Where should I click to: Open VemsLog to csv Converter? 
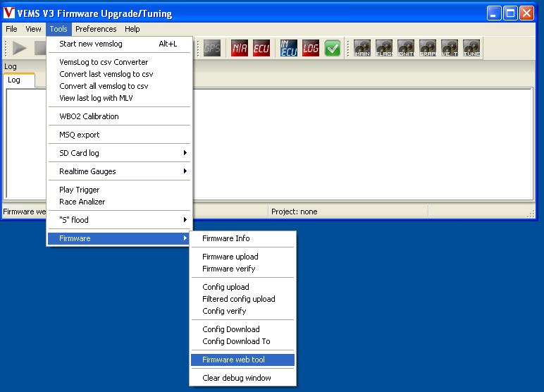tap(119, 62)
